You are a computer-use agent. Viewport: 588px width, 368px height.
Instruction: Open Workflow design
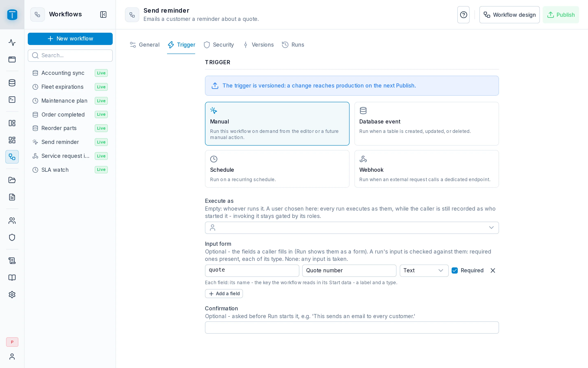coord(509,15)
